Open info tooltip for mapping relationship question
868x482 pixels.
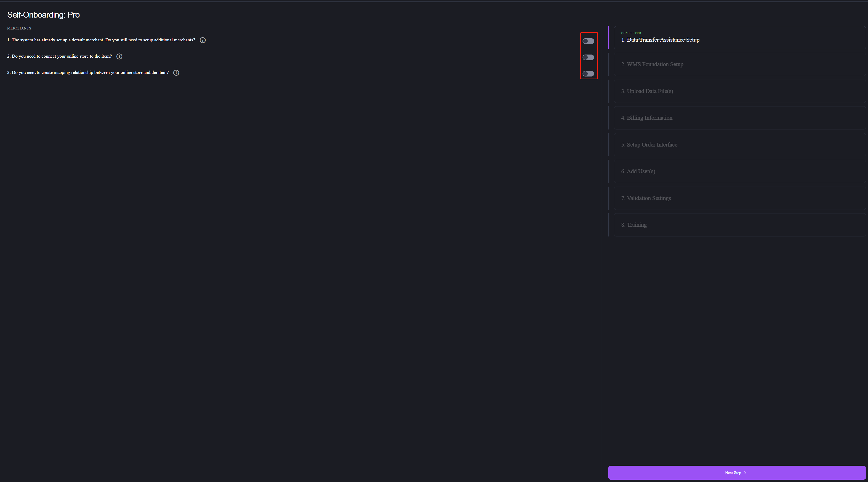click(176, 73)
